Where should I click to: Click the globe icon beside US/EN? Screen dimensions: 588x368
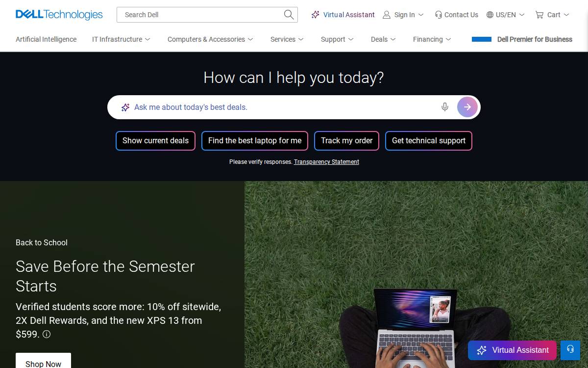tap(490, 15)
